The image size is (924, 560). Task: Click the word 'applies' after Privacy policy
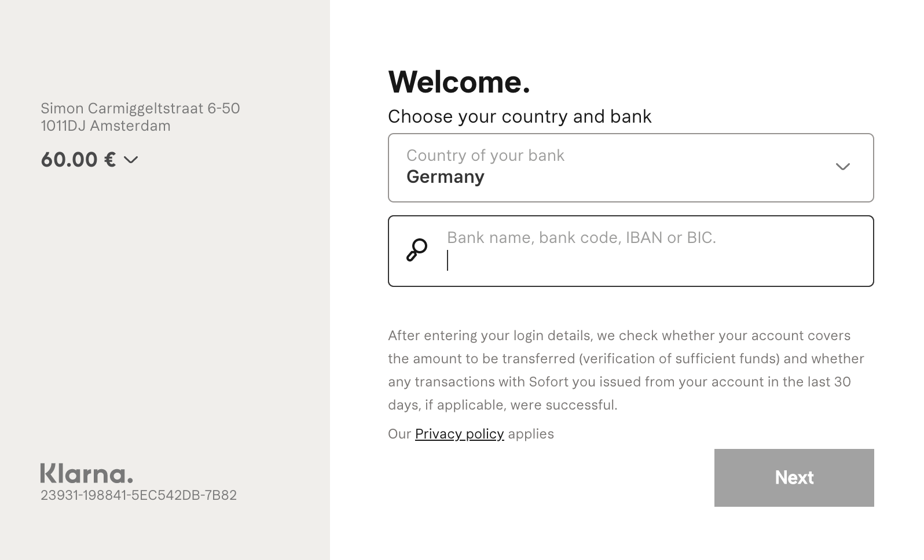tap(531, 434)
